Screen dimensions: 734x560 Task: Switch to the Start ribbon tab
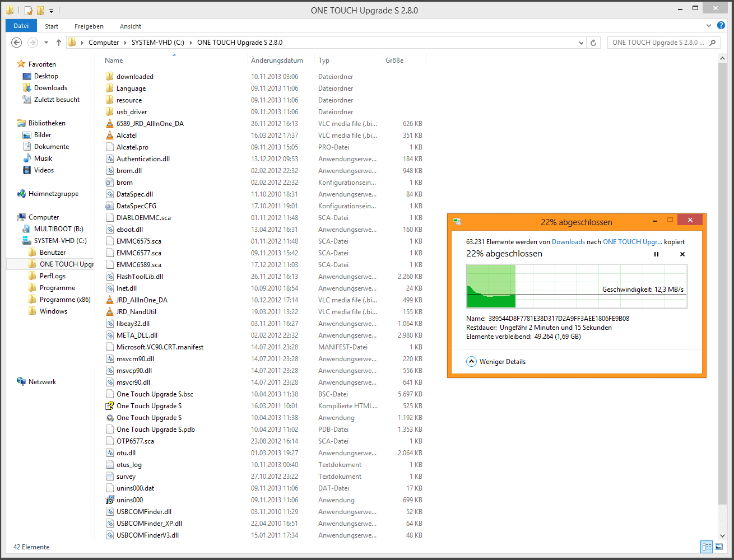[52, 26]
